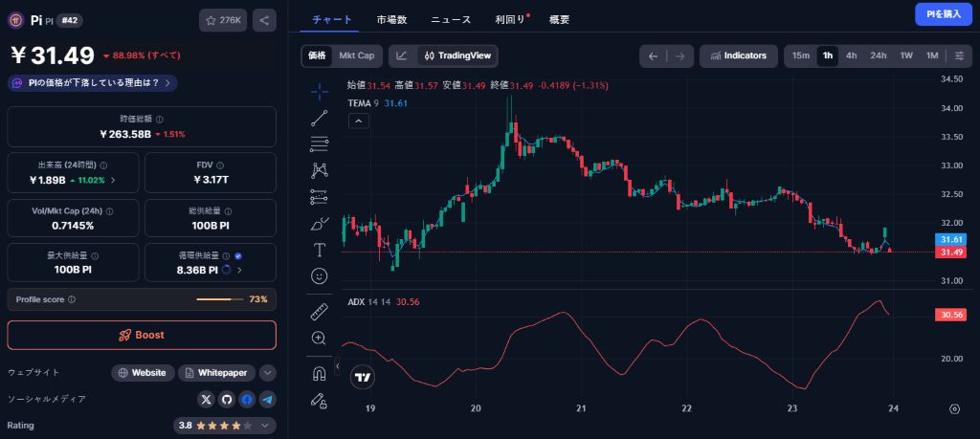Click the Profile score 73% progress bar
The image size is (980, 439).
220,299
